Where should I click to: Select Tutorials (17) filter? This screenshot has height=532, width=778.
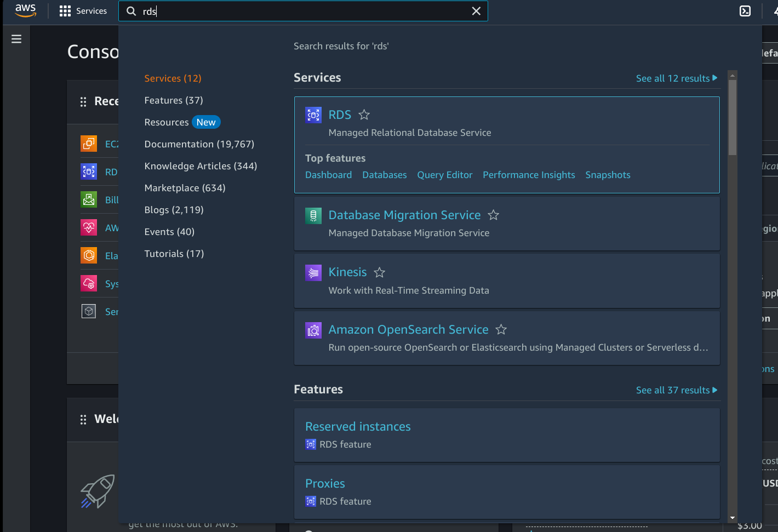[174, 254]
